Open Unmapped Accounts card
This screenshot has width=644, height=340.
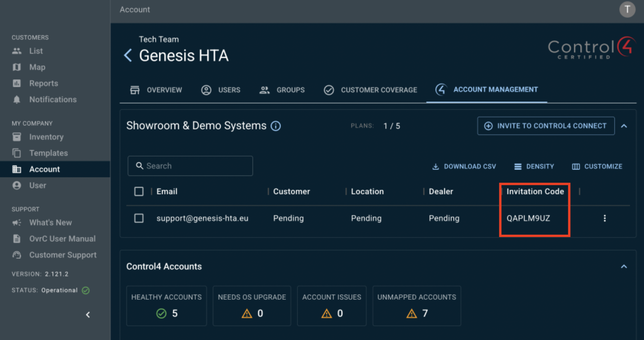[417, 306]
